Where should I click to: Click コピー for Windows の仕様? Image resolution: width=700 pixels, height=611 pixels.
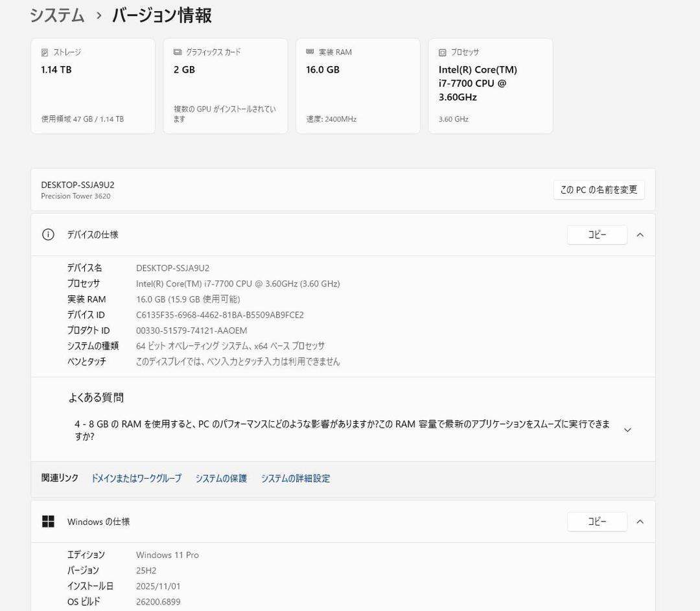pos(596,522)
